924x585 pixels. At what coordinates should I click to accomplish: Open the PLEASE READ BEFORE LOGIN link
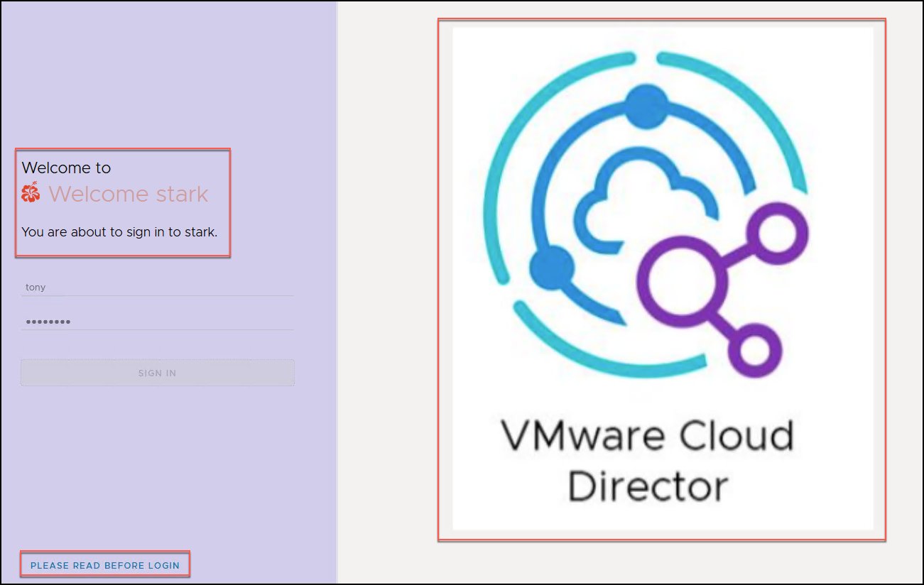pyautogui.click(x=105, y=565)
